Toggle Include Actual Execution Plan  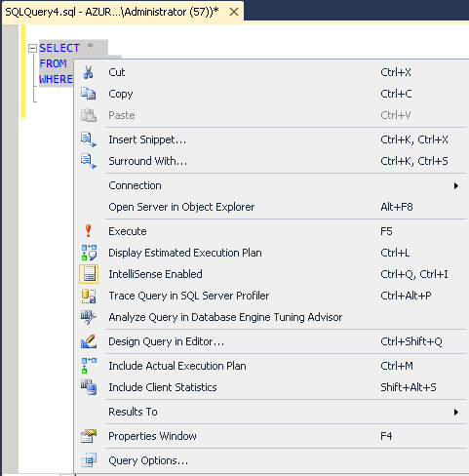click(271, 366)
